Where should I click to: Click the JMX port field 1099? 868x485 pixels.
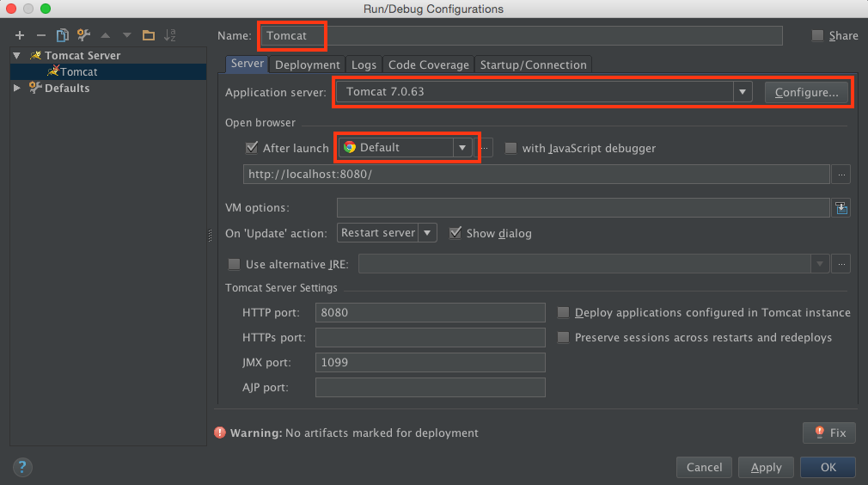430,362
